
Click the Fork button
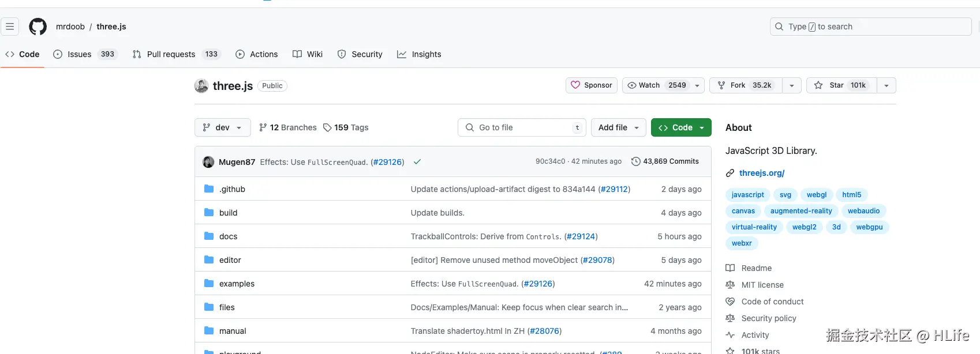pos(746,85)
